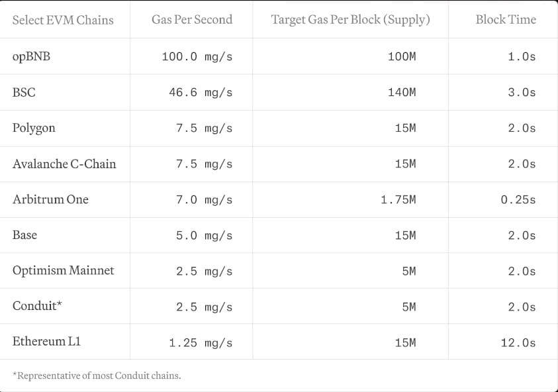Image resolution: width=558 pixels, height=392 pixels.
Task: Click the 100.0 mg/s gas value
Action: point(197,57)
